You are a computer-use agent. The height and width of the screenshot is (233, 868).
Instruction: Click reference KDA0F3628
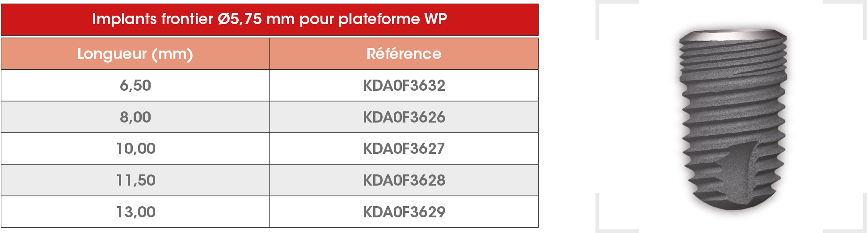coord(404,180)
